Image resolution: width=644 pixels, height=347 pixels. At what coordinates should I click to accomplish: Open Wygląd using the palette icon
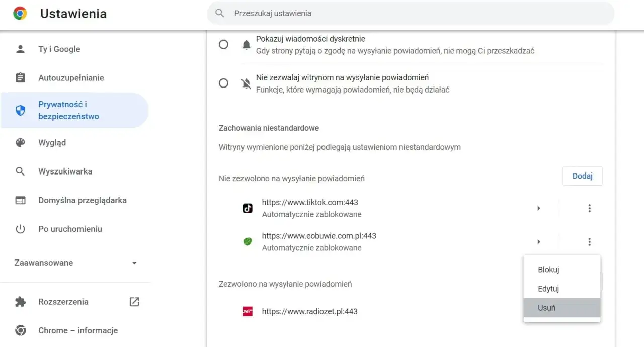20,142
